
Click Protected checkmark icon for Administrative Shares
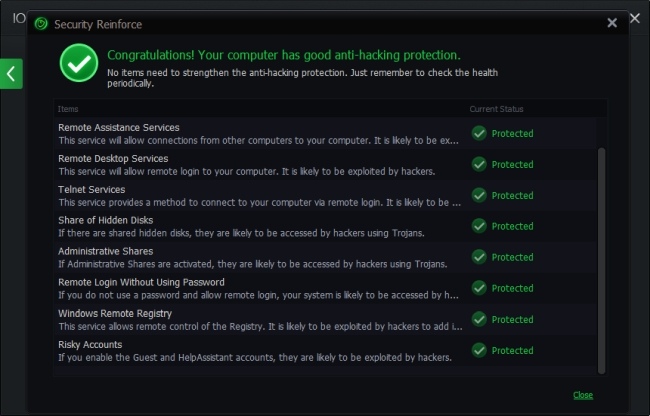click(x=479, y=257)
